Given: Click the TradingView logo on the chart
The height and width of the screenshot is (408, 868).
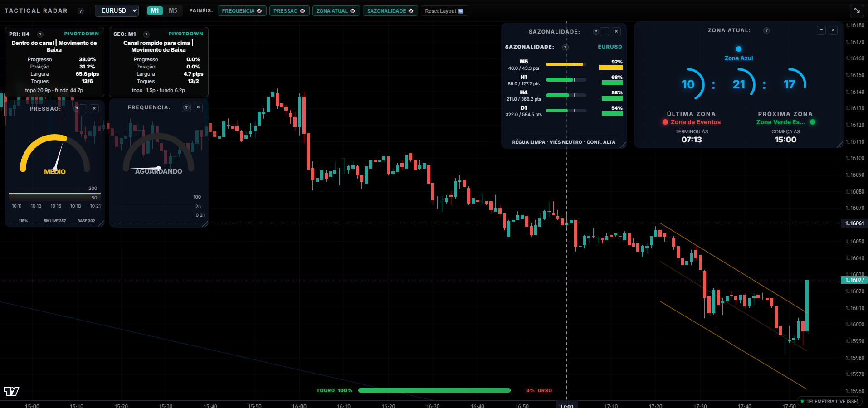Looking at the screenshot, I should tap(11, 391).
